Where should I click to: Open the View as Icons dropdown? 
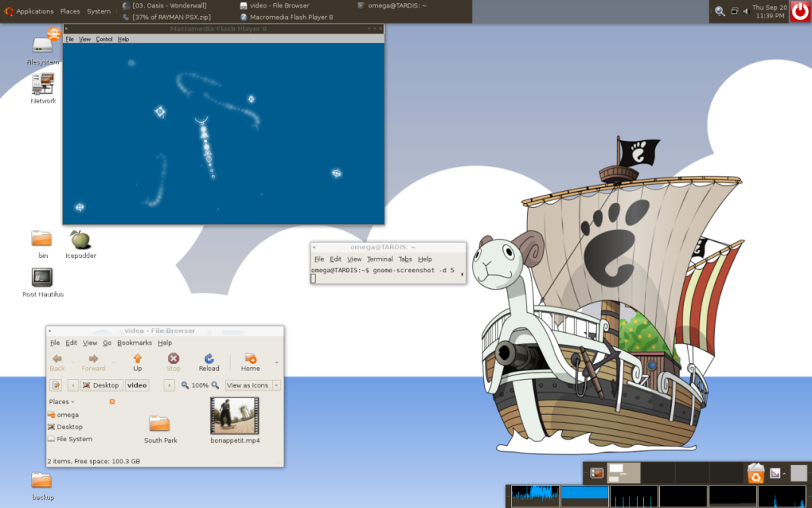(253, 385)
